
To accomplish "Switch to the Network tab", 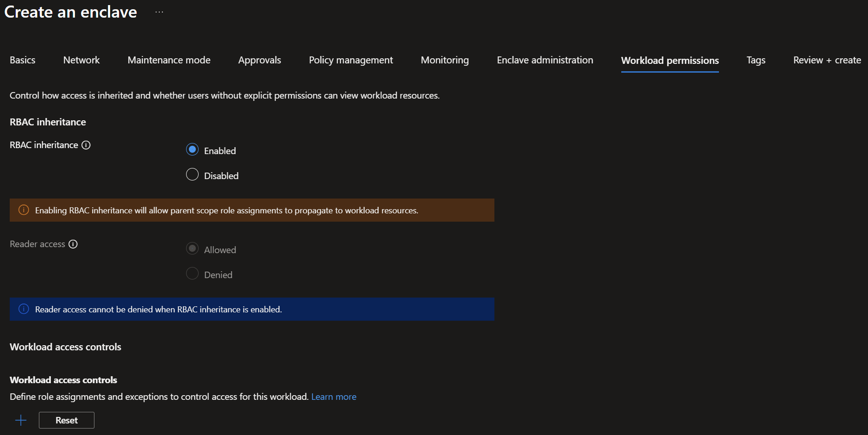I will [x=81, y=60].
